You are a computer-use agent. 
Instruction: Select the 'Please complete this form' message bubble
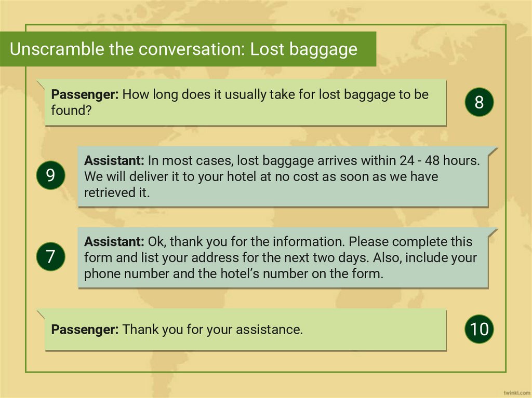point(283,257)
